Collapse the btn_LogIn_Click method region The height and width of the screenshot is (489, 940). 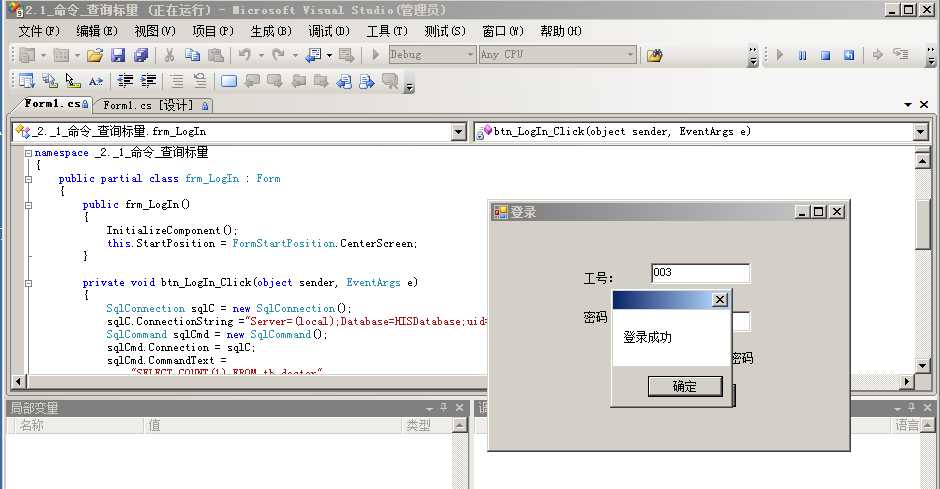point(28,283)
